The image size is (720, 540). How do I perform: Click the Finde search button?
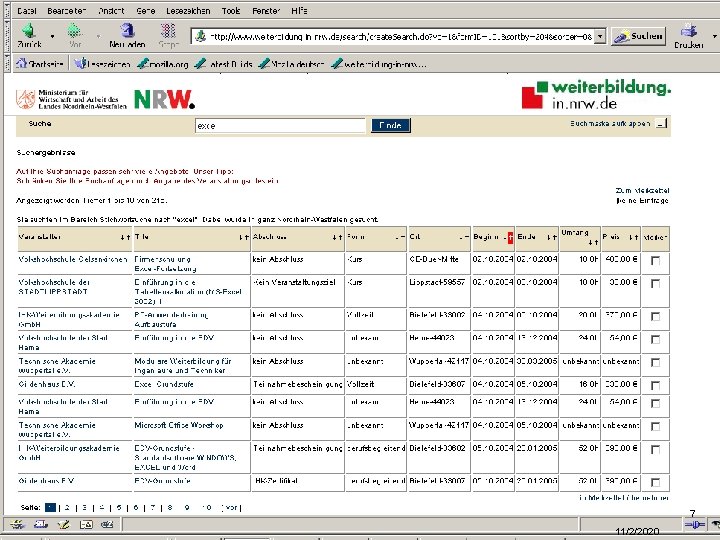391,125
